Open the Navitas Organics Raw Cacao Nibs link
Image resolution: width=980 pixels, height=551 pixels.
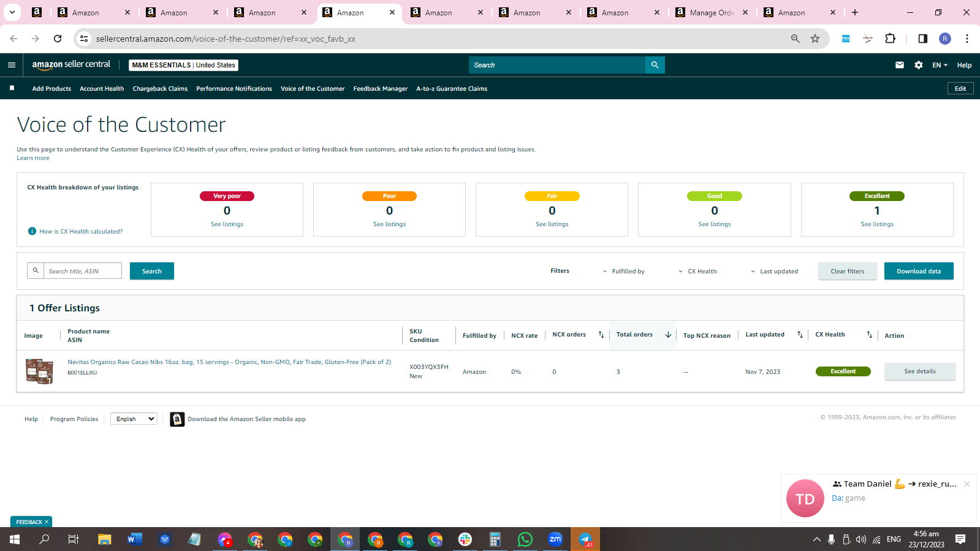coord(229,362)
